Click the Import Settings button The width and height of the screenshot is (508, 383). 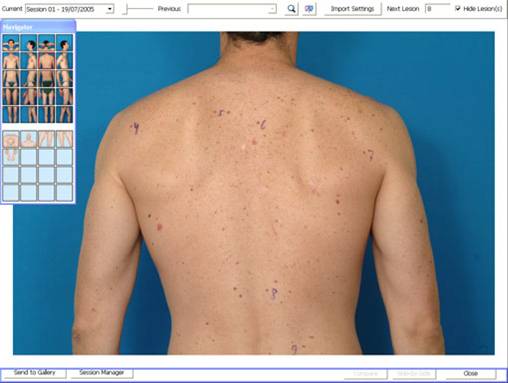[x=352, y=9]
